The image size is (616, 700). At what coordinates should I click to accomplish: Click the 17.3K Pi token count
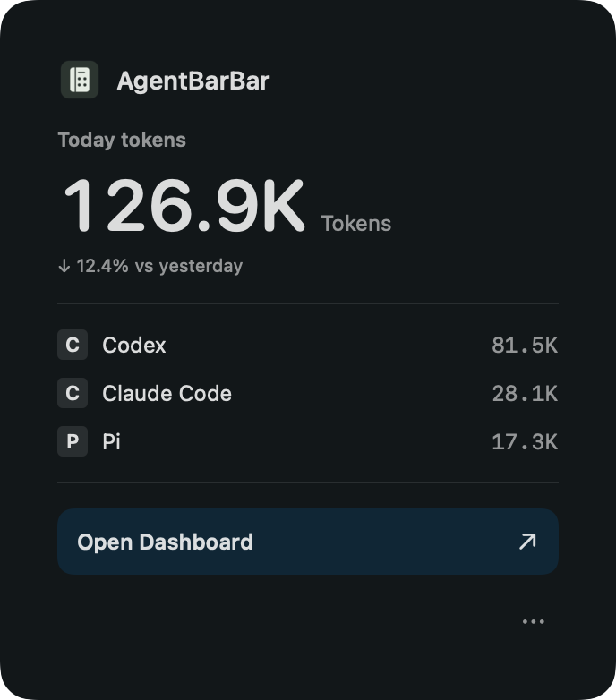(x=525, y=441)
